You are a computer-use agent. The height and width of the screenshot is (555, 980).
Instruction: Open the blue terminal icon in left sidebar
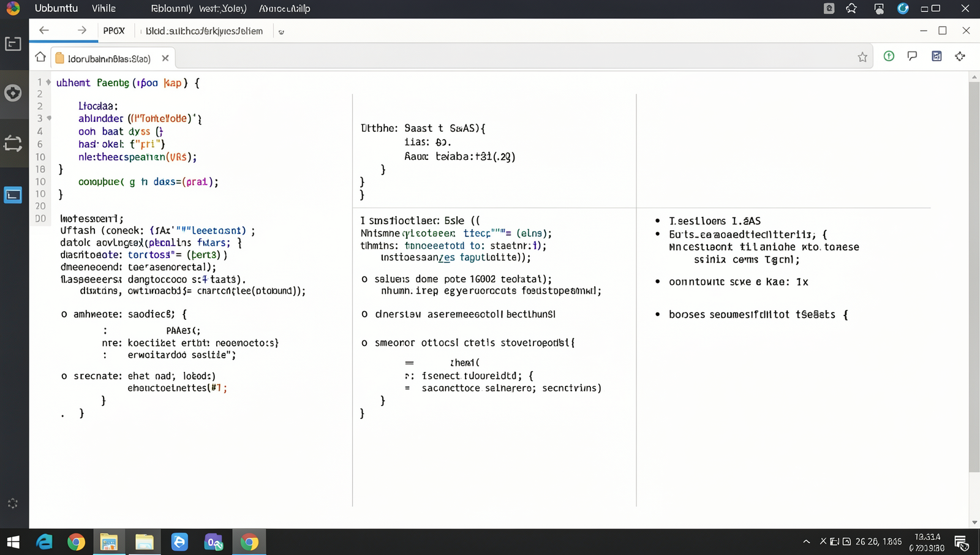(x=13, y=195)
